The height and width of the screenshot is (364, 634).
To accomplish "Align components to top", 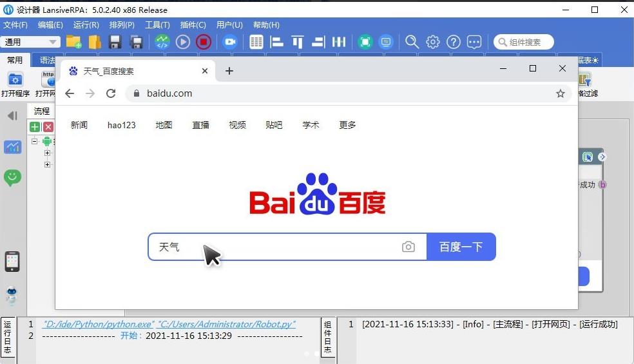I will [x=298, y=42].
